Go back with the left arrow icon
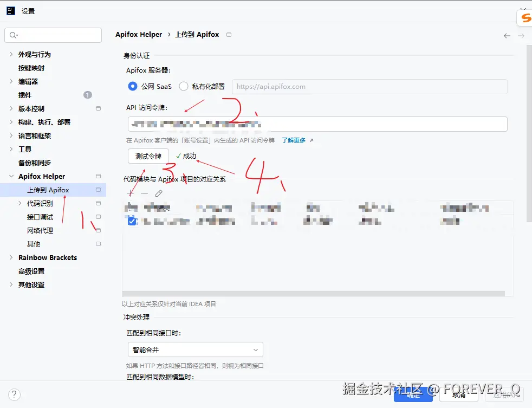The width and height of the screenshot is (532, 408). pos(507,36)
